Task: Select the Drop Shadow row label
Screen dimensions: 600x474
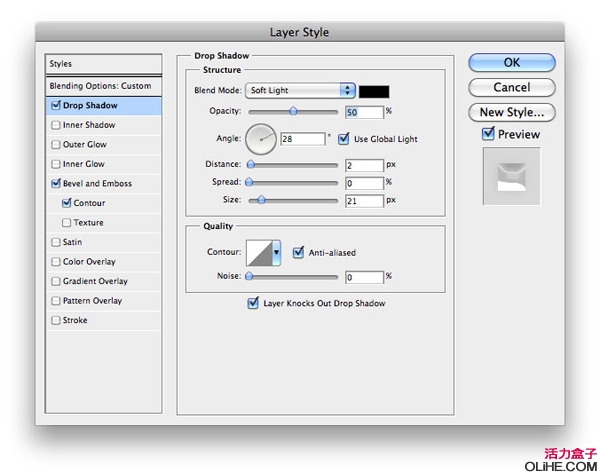Action: tap(90, 106)
